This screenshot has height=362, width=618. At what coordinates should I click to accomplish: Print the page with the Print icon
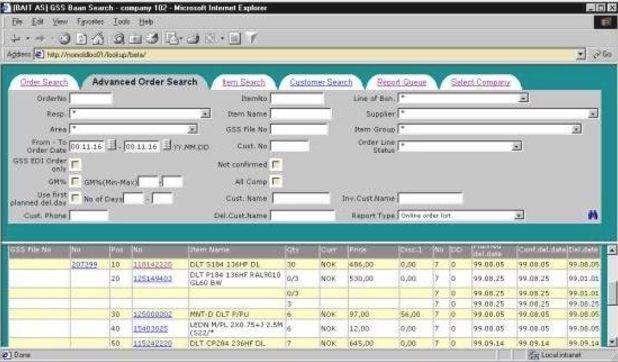[x=193, y=38]
